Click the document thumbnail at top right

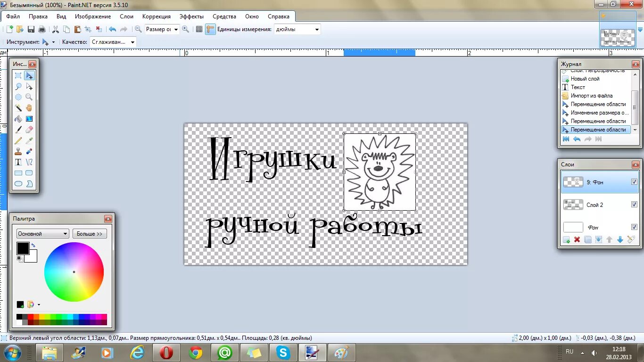click(x=617, y=37)
